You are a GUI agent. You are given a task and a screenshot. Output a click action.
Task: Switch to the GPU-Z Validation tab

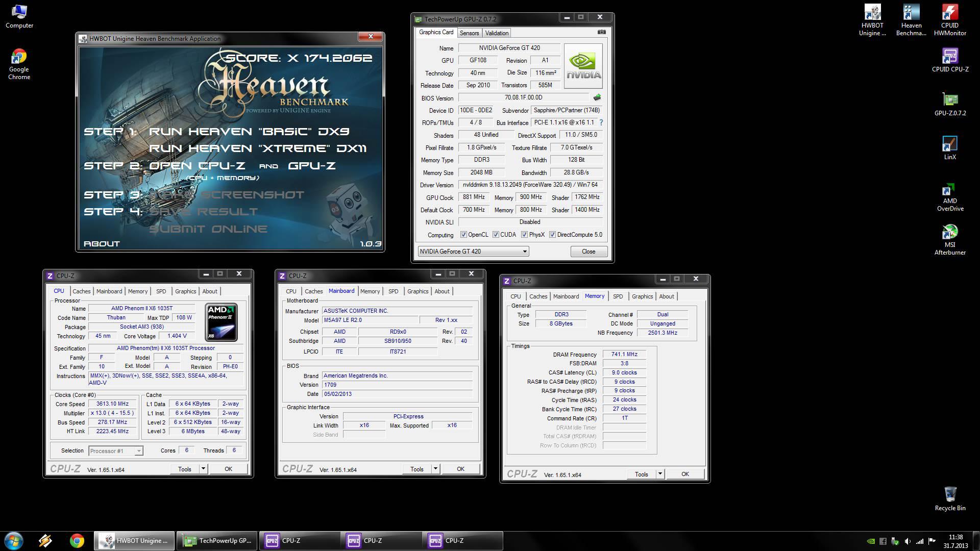pos(497,33)
